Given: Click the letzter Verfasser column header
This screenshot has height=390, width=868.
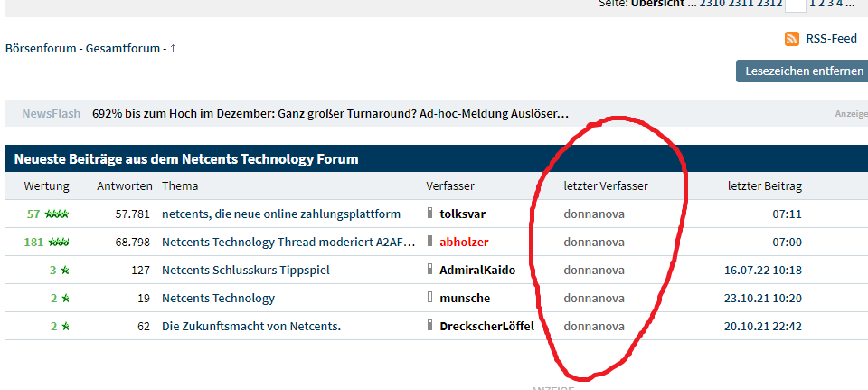Looking at the screenshot, I should [x=606, y=186].
